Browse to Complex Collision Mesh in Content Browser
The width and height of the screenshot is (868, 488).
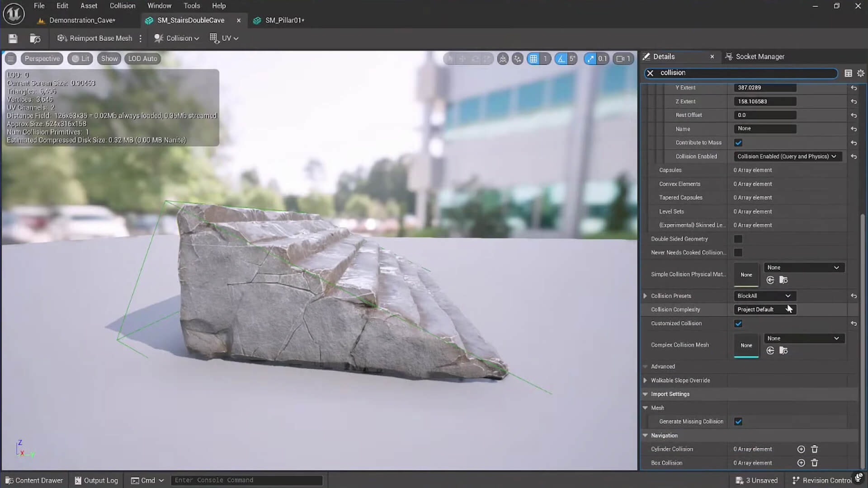pos(784,351)
